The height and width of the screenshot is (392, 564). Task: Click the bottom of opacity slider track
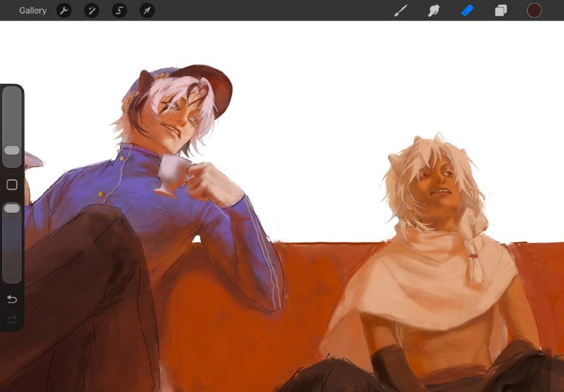click(12, 278)
